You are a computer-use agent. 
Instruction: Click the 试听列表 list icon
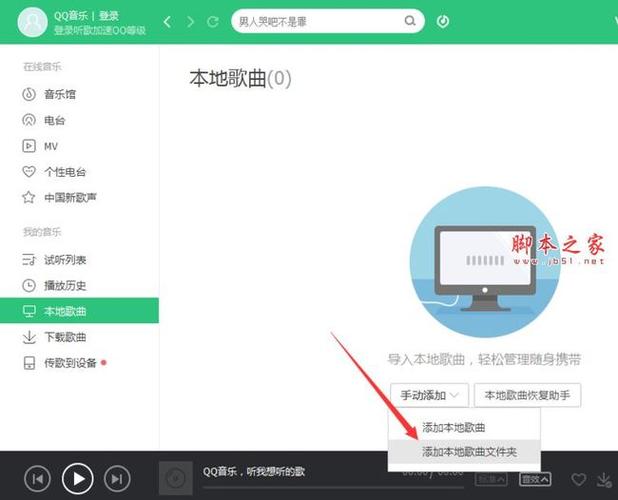click(29, 260)
